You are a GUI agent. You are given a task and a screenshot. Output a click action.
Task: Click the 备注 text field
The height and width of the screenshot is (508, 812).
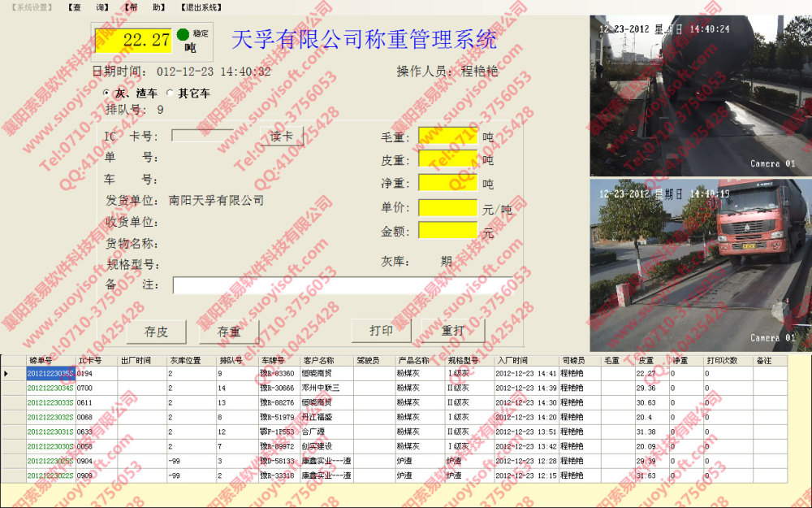click(343, 285)
